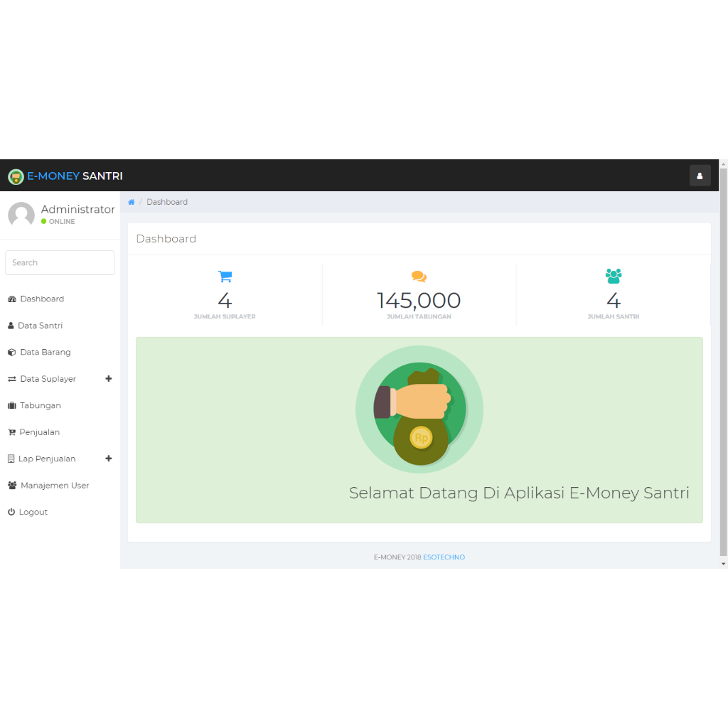Click the orange chat bubbles icon above Jumlah Tabungan

419,277
